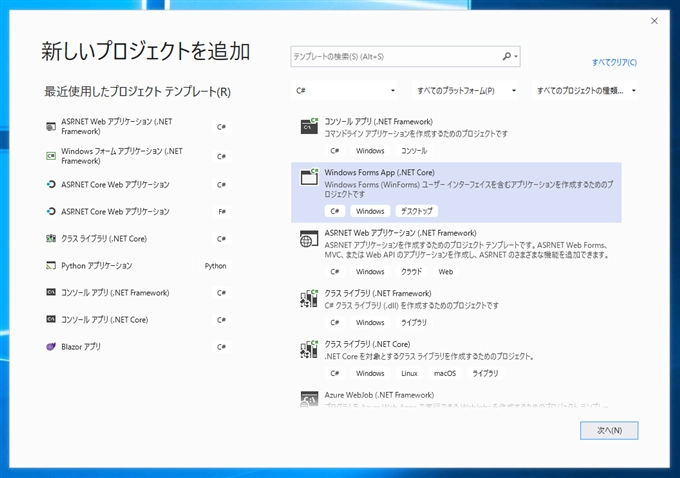Open the すべてのプラットフォーム(P) dropdown
Screen dimensions: 680x478
pos(465,91)
